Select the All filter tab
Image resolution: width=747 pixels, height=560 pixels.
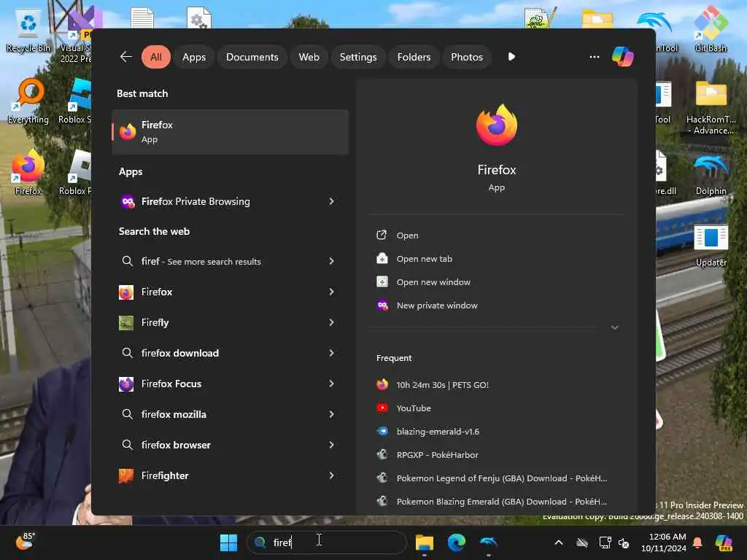(156, 57)
